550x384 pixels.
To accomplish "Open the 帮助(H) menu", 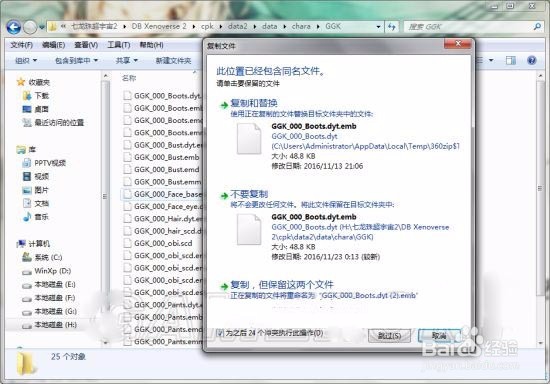I will [152, 45].
